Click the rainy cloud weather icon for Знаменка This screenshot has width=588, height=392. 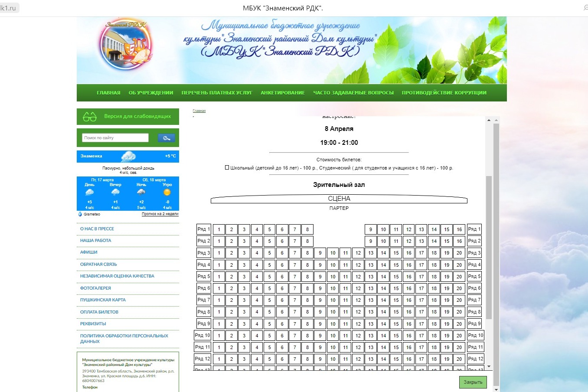[128, 156]
